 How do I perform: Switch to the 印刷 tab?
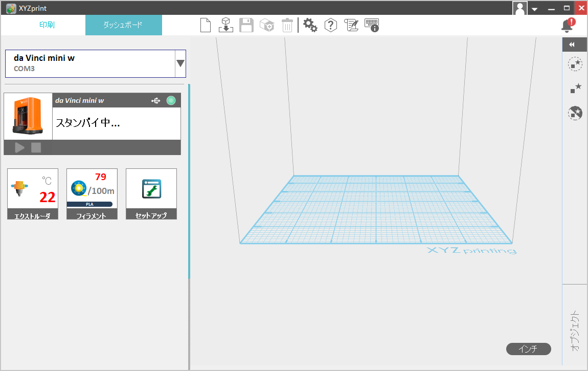pos(47,25)
